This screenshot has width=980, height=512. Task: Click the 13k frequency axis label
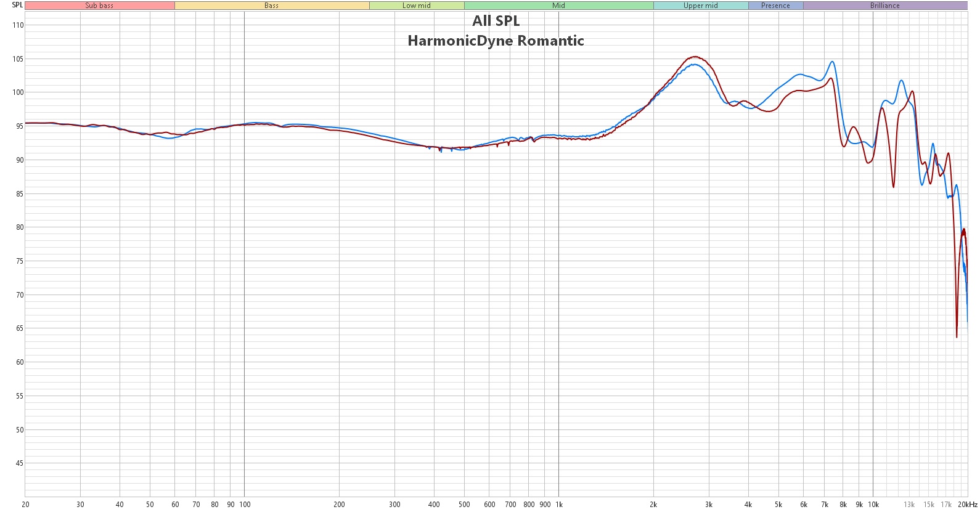pyautogui.click(x=909, y=505)
